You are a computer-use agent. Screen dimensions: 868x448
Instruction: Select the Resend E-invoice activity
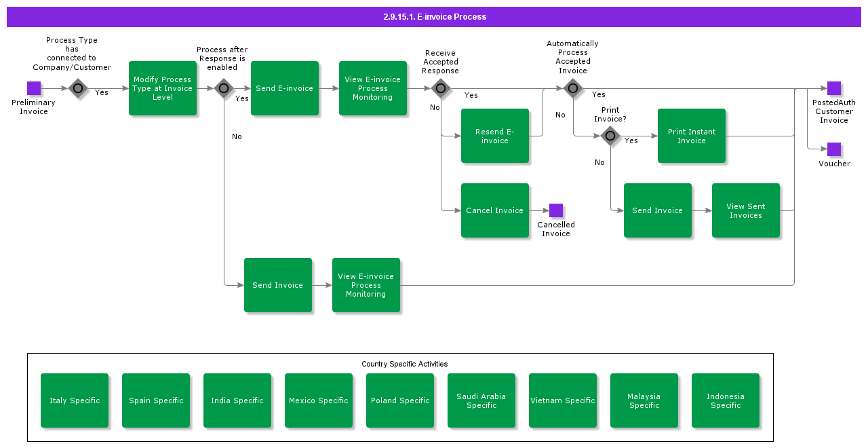495,136
